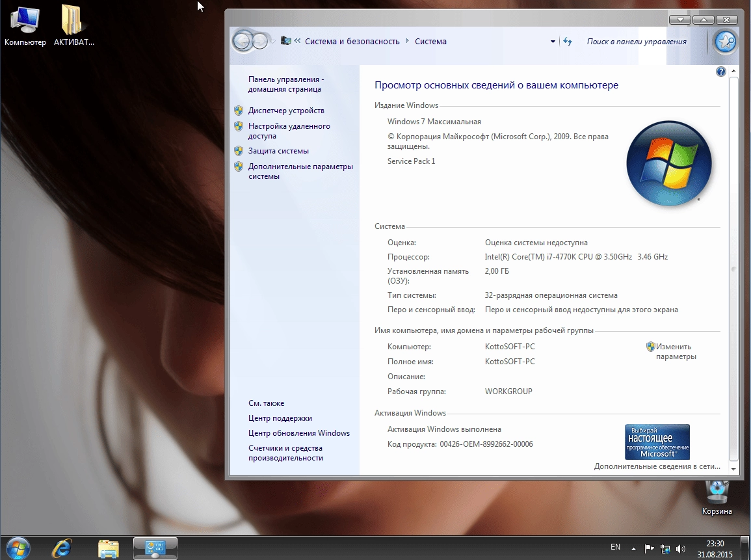Click the Refresh address bar icon
The height and width of the screenshot is (560, 751).
click(x=568, y=42)
